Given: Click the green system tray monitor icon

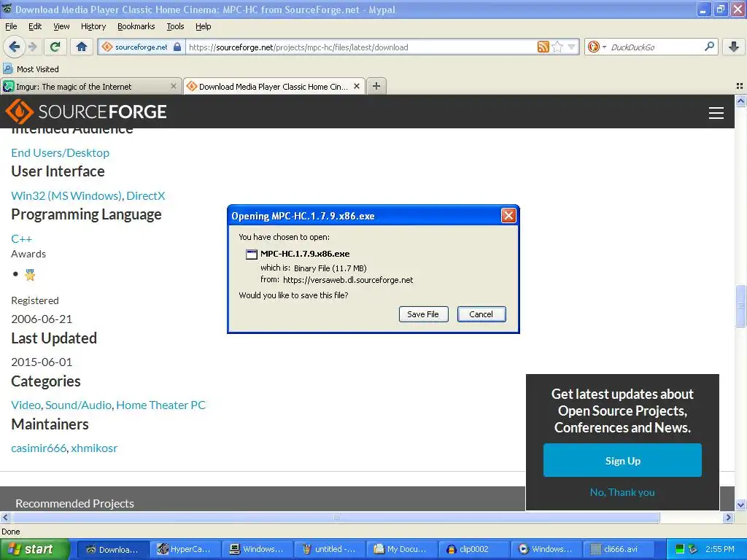Looking at the screenshot, I should tap(680, 550).
